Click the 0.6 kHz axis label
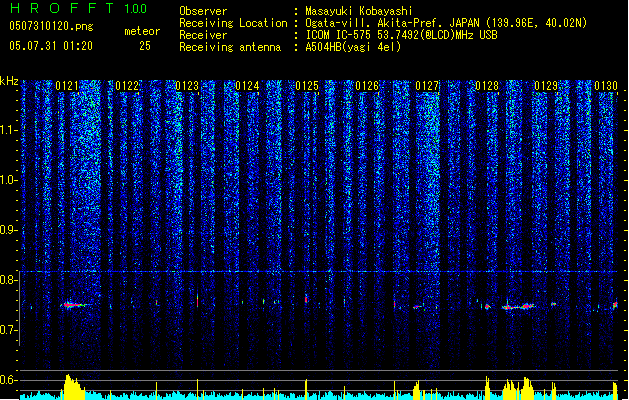 coord(9,380)
